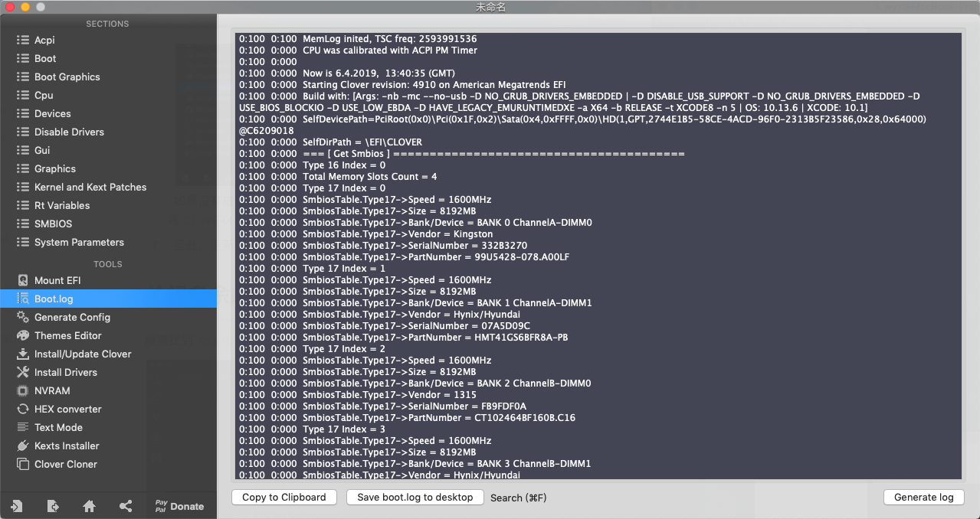This screenshot has width=980, height=519.
Task: Click the Kexts Installer plug icon
Action: [x=22, y=446]
